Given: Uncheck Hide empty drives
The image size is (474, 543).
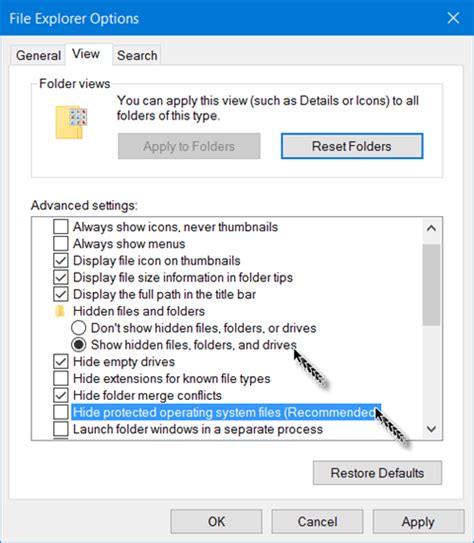Looking at the screenshot, I should [x=61, y=362].
